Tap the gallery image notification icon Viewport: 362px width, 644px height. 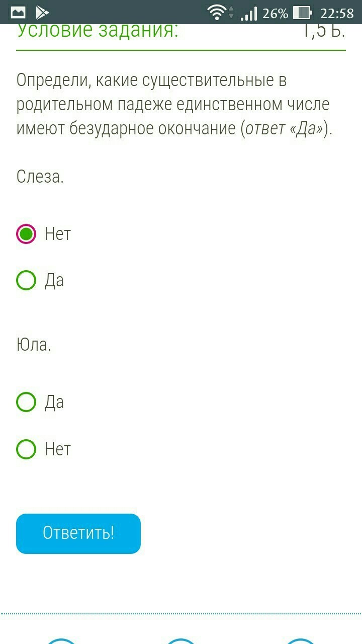(18, 13)
